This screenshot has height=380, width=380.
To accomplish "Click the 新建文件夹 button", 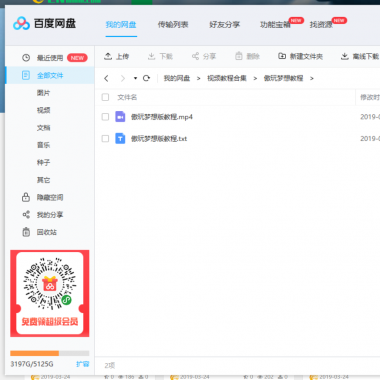I will (301, 56).
